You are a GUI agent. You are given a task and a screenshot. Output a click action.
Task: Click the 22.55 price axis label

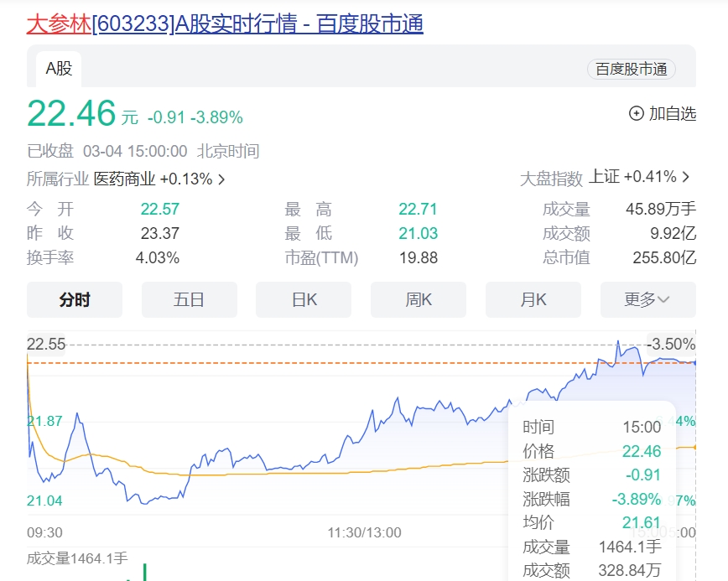46,345
